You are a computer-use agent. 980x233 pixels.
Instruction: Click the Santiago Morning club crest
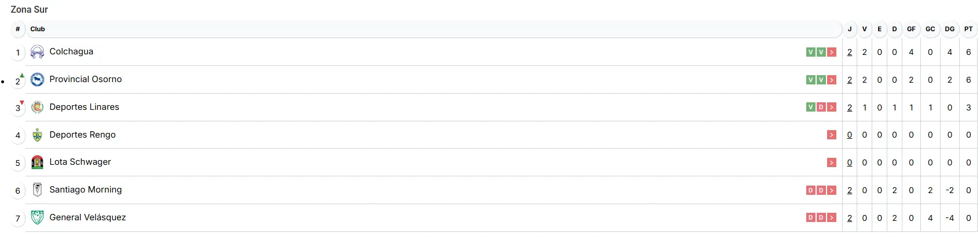coord(37,190)
